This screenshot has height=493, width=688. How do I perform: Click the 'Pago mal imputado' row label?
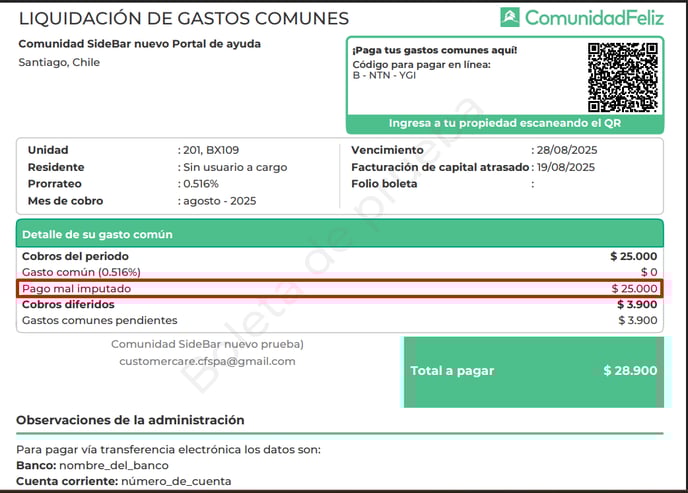76,289
